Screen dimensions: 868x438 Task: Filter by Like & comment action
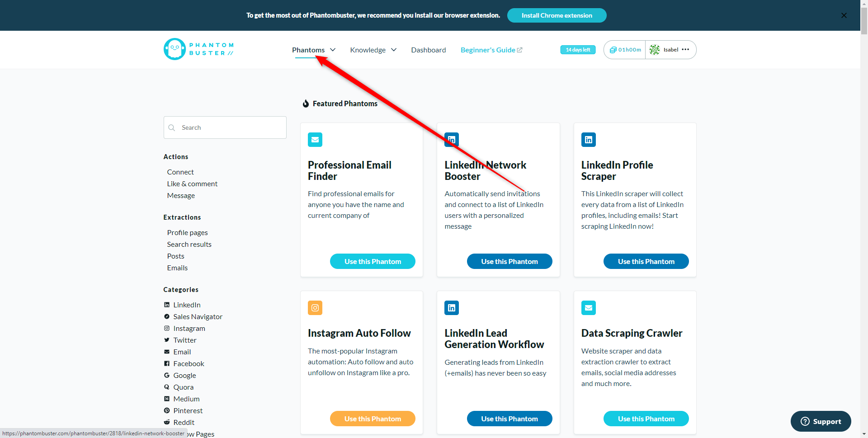[192, 184]
